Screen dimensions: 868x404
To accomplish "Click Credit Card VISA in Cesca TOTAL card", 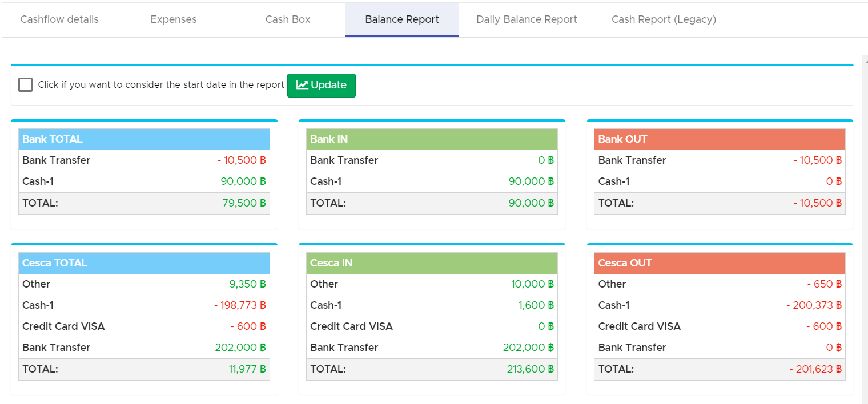I will 63,326.
